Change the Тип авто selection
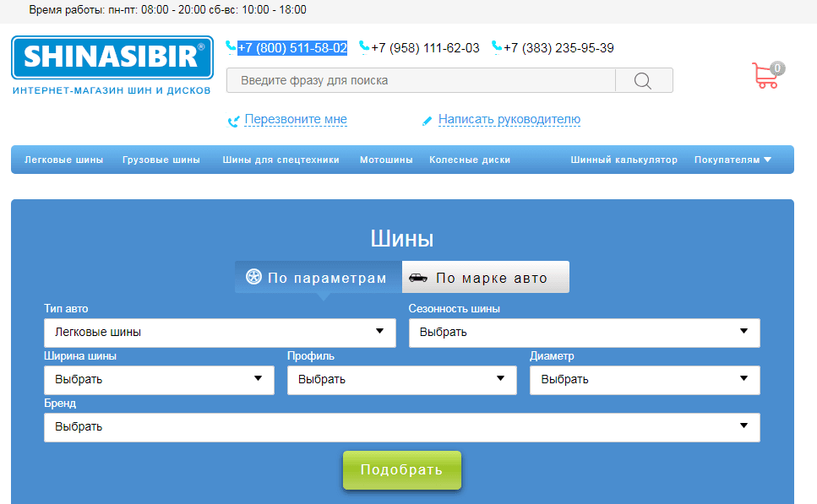Screen dimensions: 817x504 pos(220,333)
